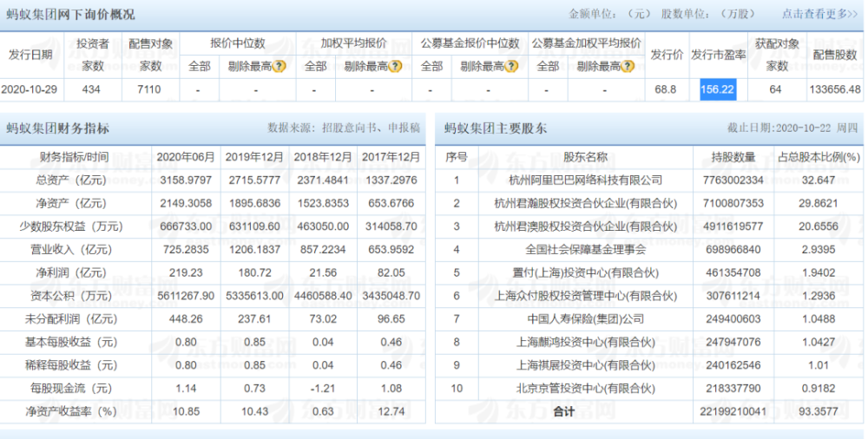Click the 2020年06月 column header
Image resolution: width=868 pixels, height=439 pixels.
pyautogui.click(x=186, y=157)
